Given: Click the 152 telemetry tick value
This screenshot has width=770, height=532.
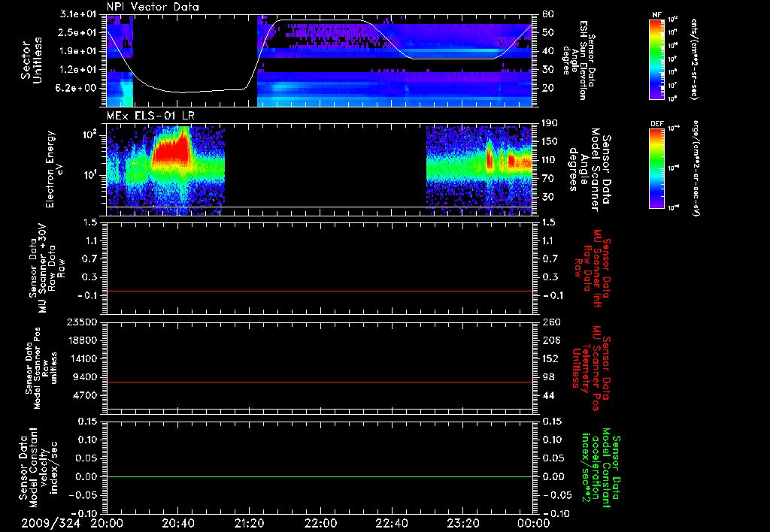Looking at the screenshot, I should pos(551,358).
